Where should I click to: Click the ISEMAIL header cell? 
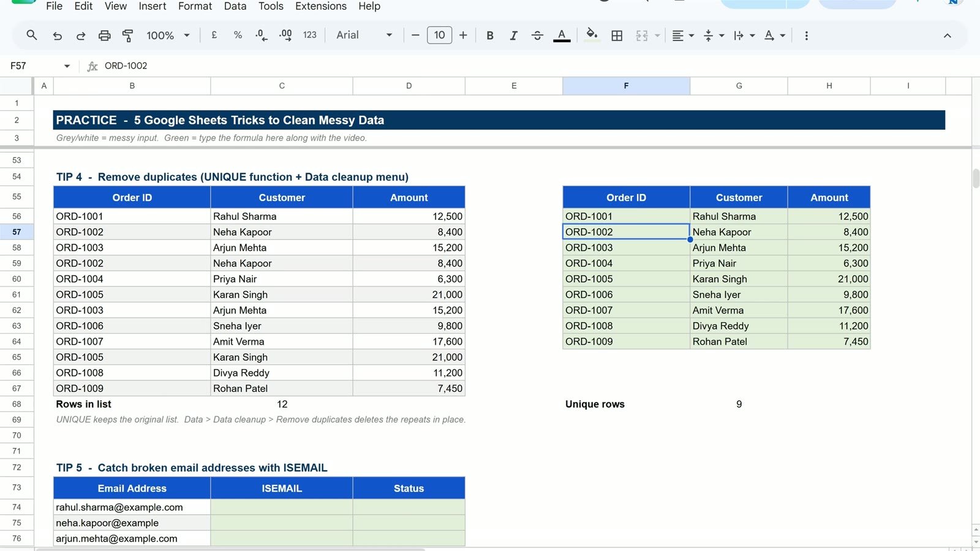tap(282, 488)
